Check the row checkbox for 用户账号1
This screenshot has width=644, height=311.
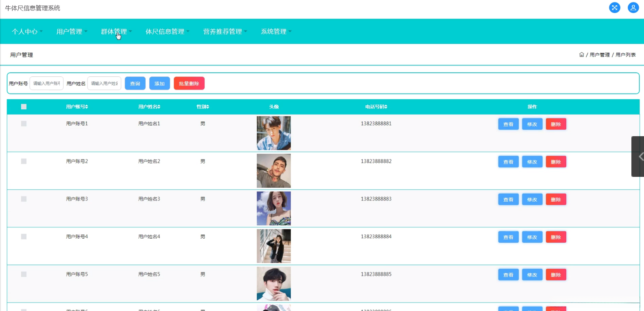coord(24,124)
